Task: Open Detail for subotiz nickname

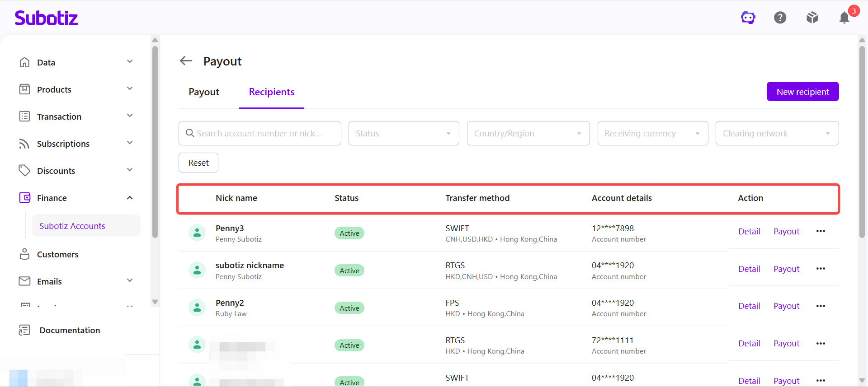Action: 749,269
